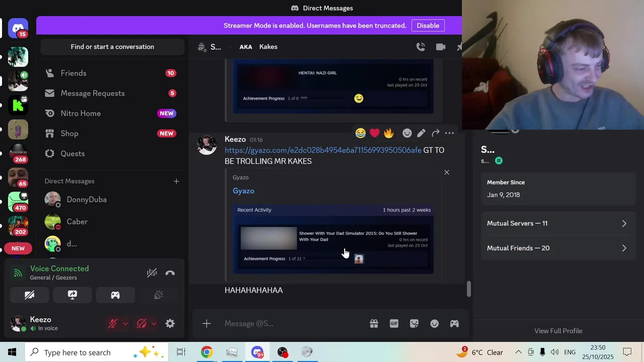Open Google Chrome from the taskbar
Image resolution: width=644 pixels, height=362 pixels.
(206, 352)
